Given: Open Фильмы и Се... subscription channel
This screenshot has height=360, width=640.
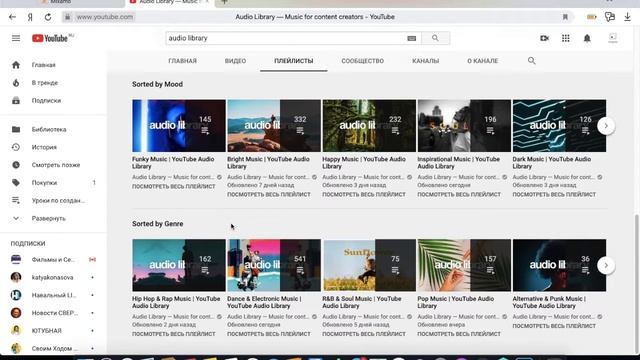Looking at the screenshot, I should 53,260.
